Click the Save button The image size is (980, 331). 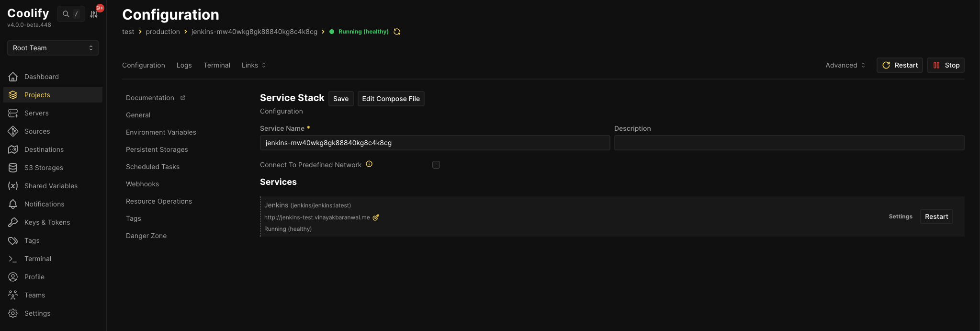[341, 99]
